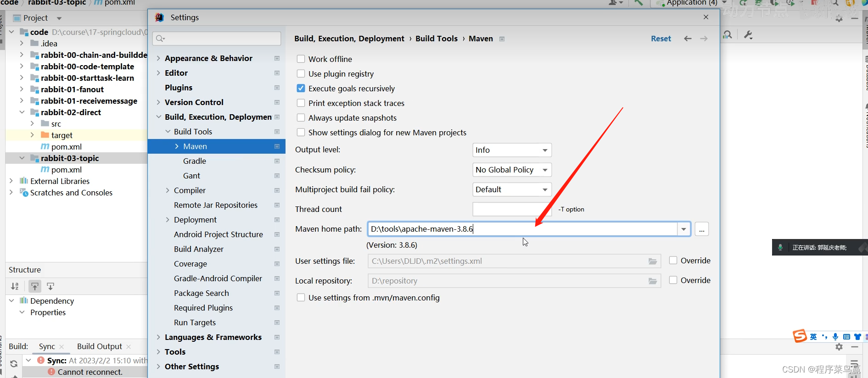Select External Libraries in project tree
Image resolution: width=868 pixels, height=378 pixels.
(x=60, y=181)
